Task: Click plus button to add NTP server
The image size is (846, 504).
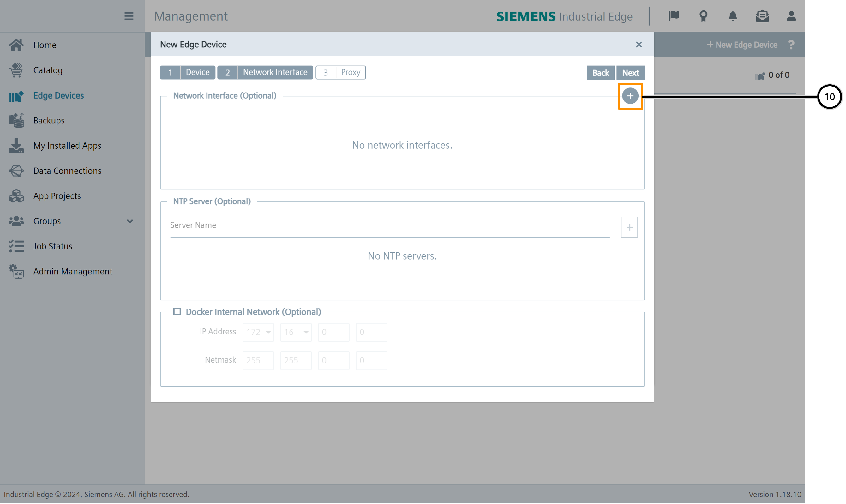Action: point(629,227)
